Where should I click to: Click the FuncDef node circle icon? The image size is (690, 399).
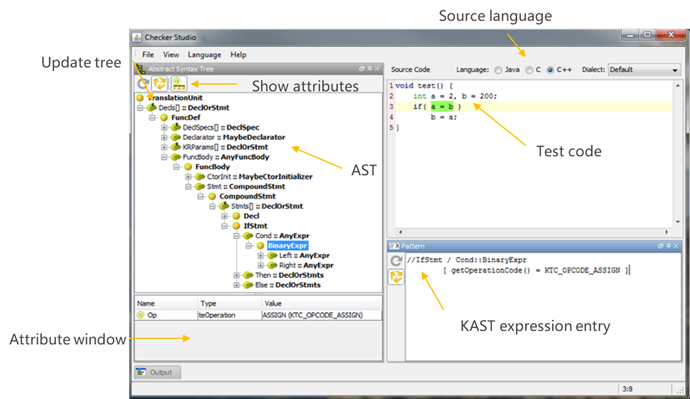164,117
